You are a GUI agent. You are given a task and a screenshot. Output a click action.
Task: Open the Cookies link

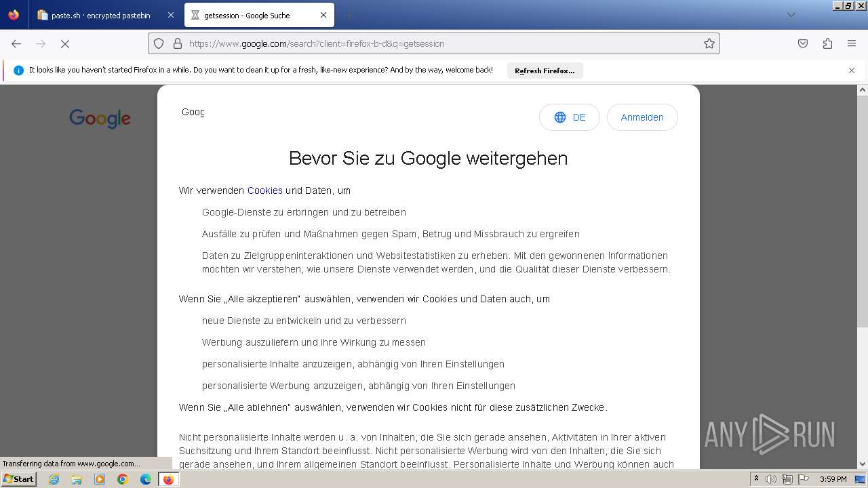pyautogui.click(x=264, y=190)
